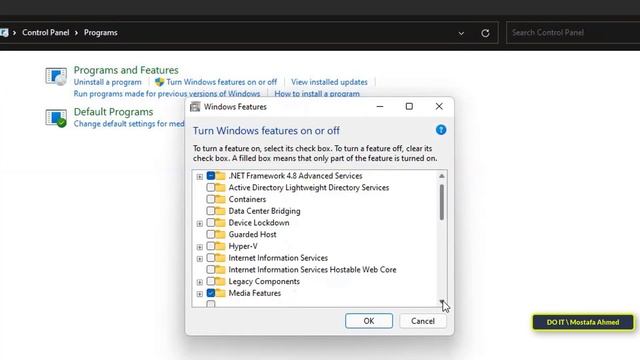Click the Default Programs icon

coord(56,118)
